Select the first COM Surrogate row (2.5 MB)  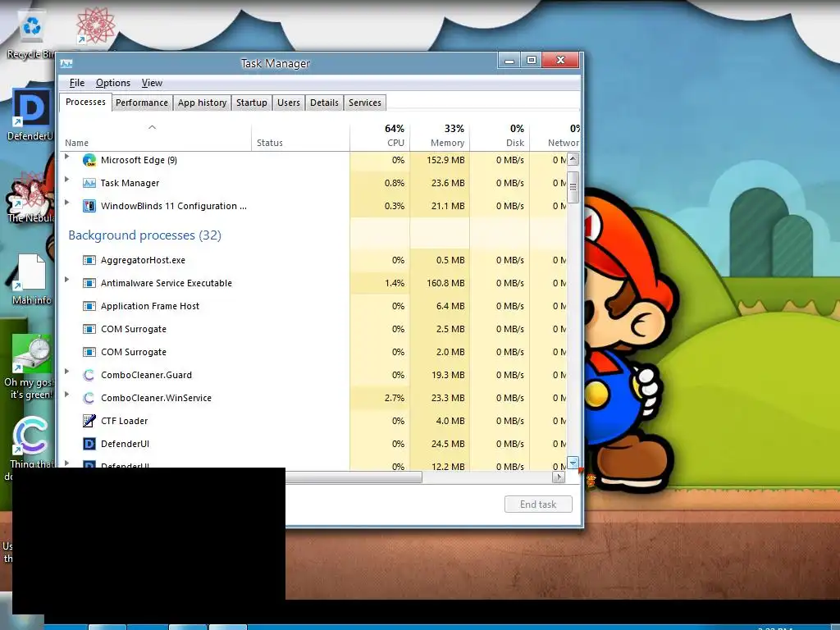(x=313, y=329)
